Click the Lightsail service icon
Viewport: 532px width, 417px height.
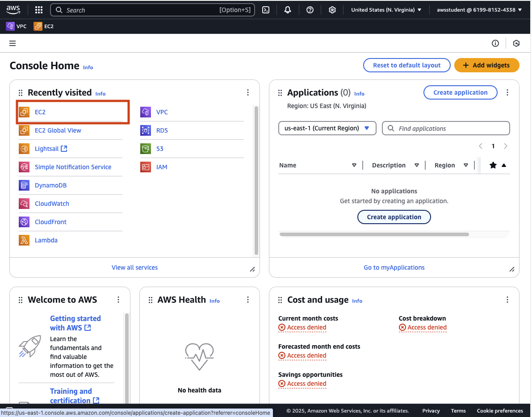tap(24, 149)
